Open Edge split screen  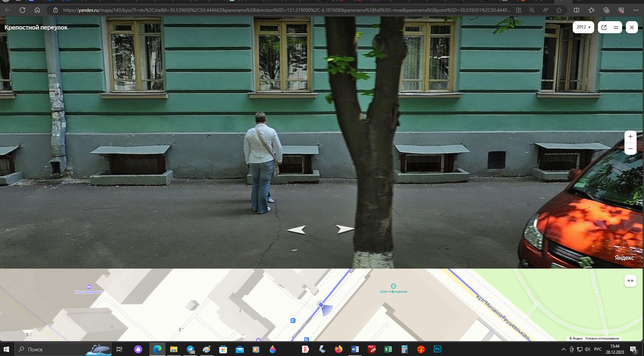pos(576,10)
